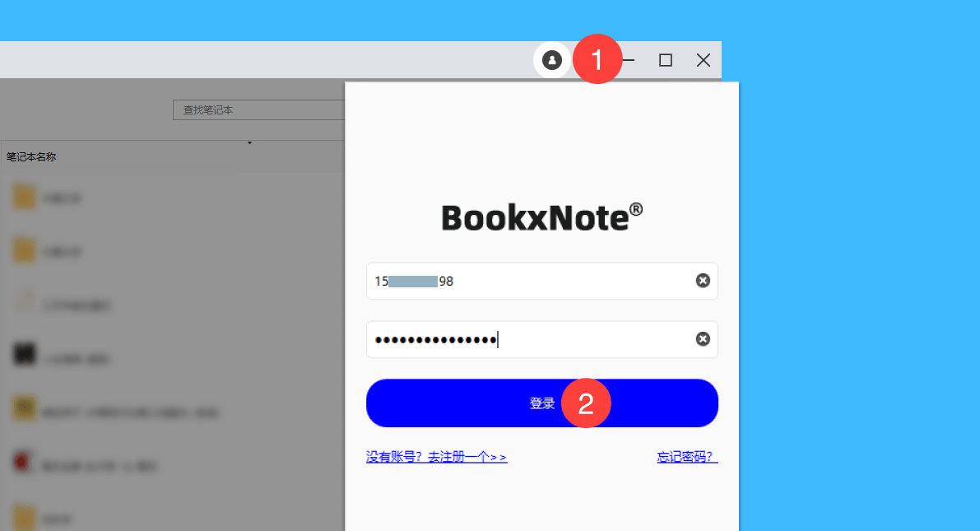Image resolution: width=980 pixels, height=531 pixels.
Task: Select the white document notebook icon
Action: pos(25,303)
